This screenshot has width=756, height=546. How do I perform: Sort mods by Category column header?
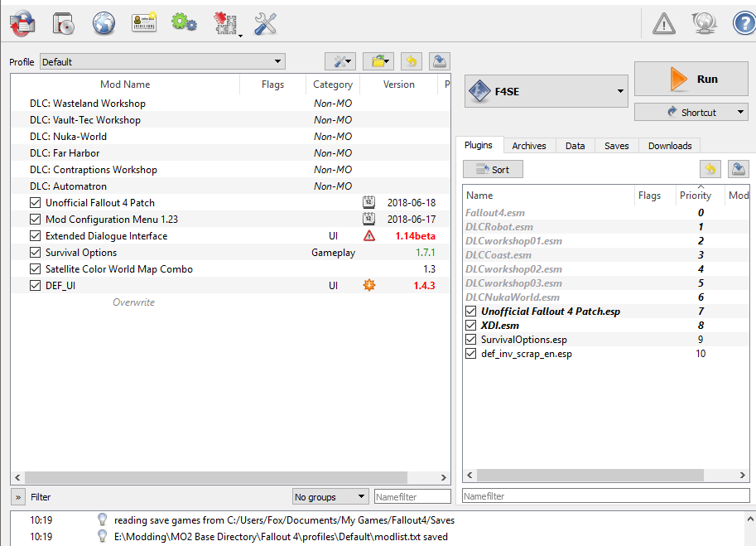[333, 85]
